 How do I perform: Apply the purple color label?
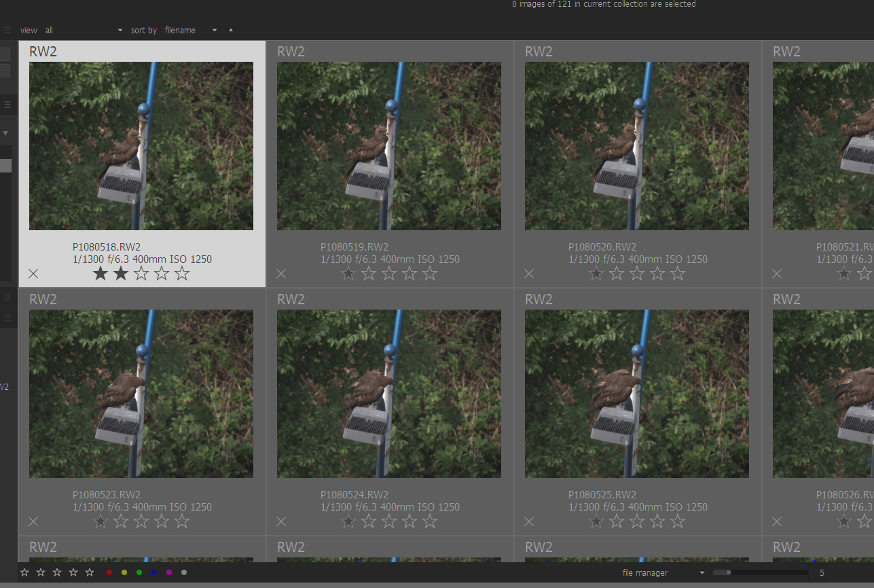(169, 572)
